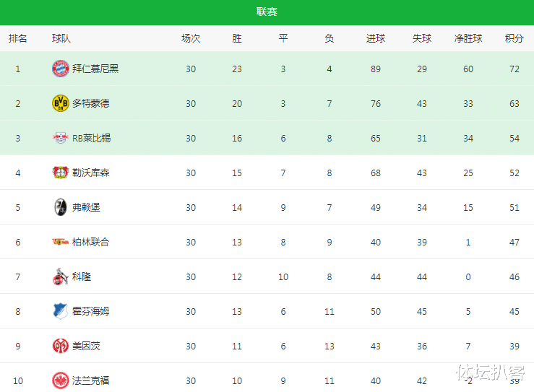Open team link 拜仁慕尼黑
Viewport: 534px width, 392px height.
[95, 69]
